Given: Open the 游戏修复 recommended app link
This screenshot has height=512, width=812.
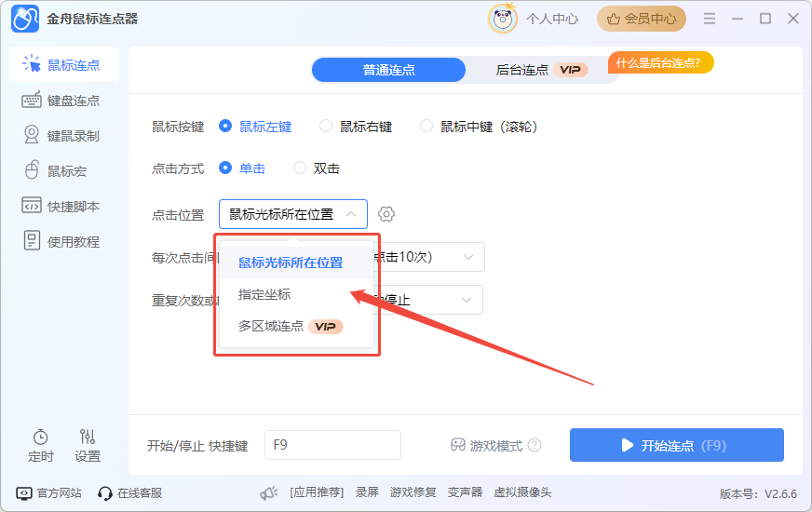Looking at the screenshot, I should click(x=413, y=492).
